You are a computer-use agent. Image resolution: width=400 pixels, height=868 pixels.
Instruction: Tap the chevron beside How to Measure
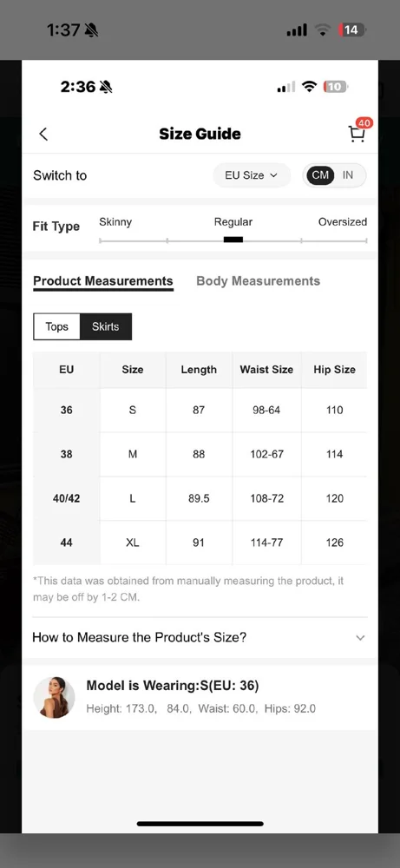[x=360, y=638]
